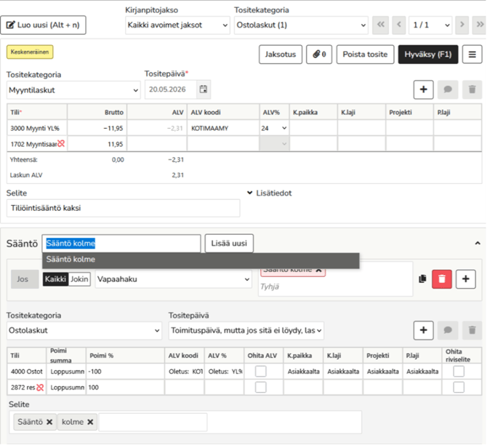Click the Hyväksy (F1) button
487x448 pixels.
pos(429,55)
